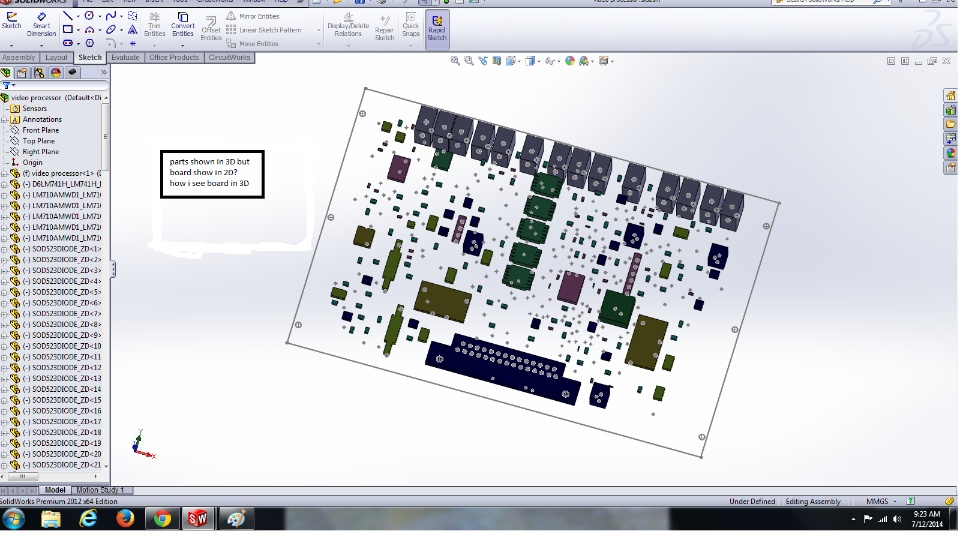Open the Evaluate tab

pyautogui.click(x=125, y=58)
